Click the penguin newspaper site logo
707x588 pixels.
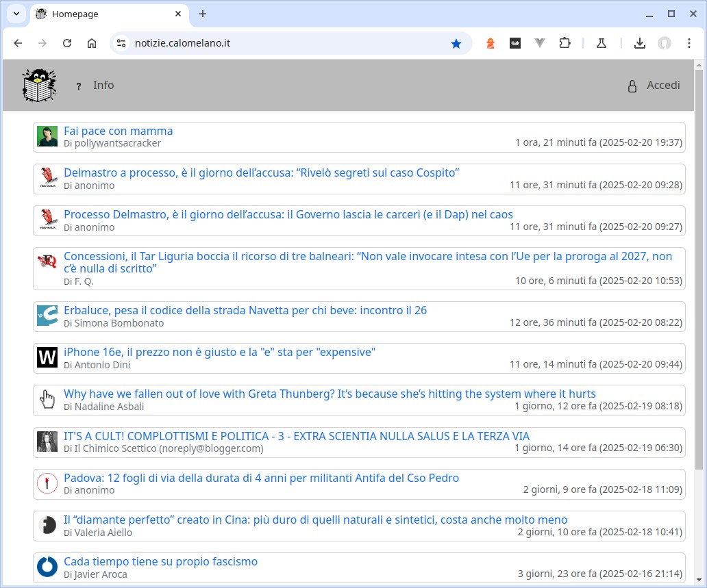39,85
